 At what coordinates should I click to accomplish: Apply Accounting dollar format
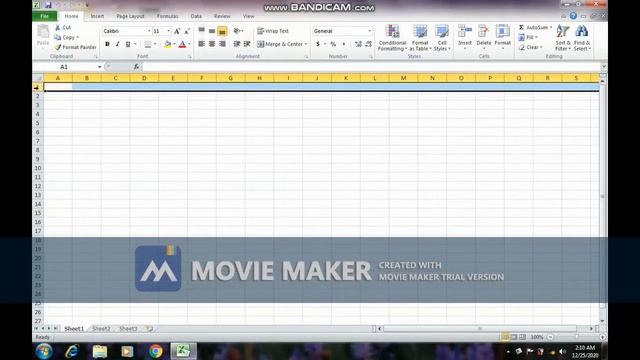coord(318,44)
